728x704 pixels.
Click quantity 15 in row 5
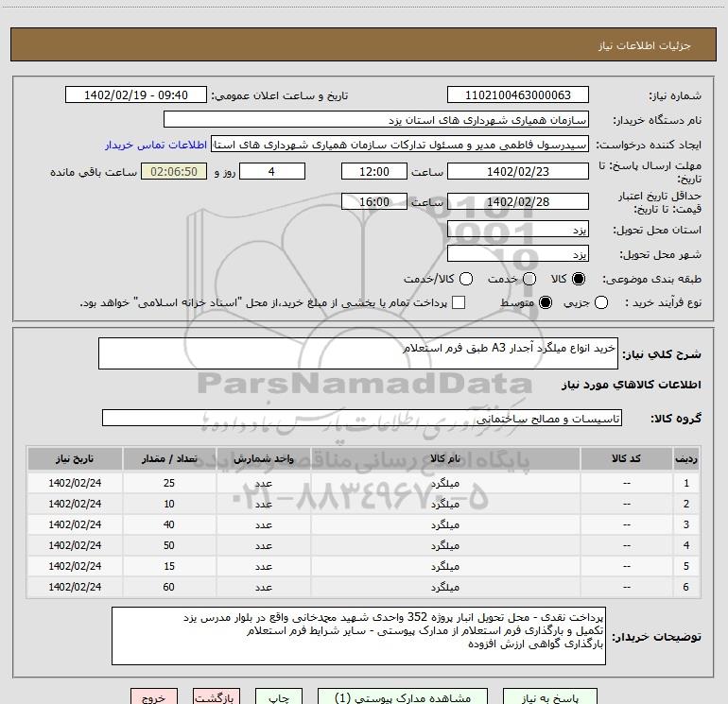pos(169,567)
